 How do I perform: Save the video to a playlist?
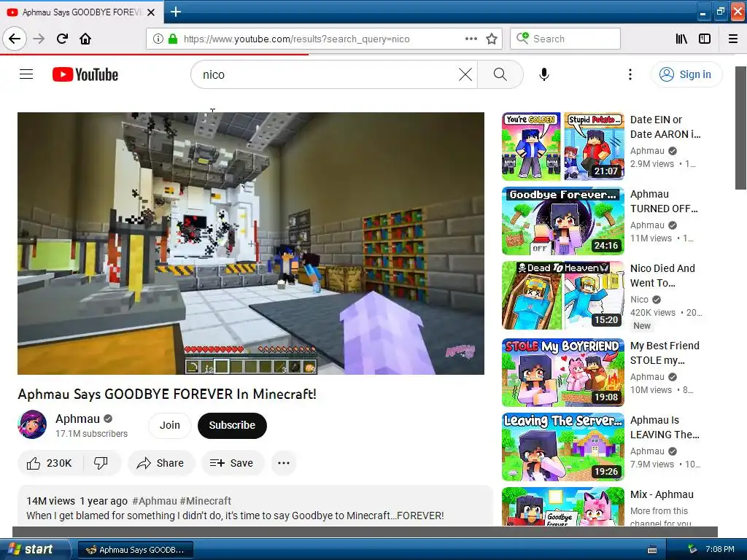pyautogui.click(x=232, y=463)
